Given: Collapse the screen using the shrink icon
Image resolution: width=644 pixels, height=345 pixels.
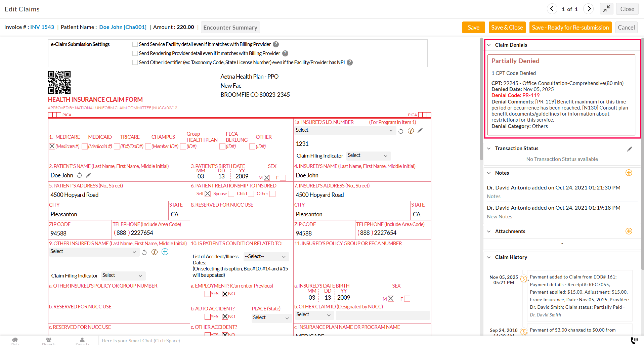Looking at the screenshot, I should [606, 9].
